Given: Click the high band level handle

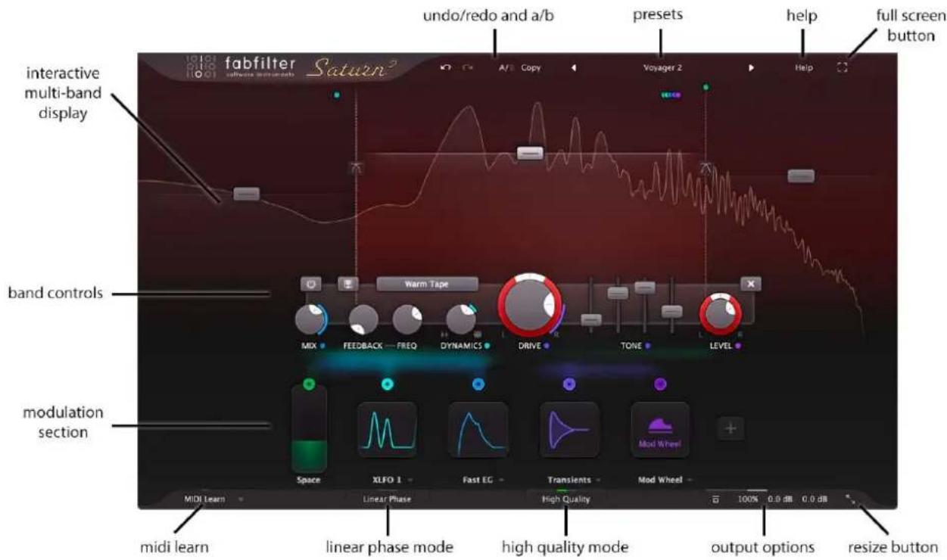Looking at the screenshot, I should pos(801,176).
